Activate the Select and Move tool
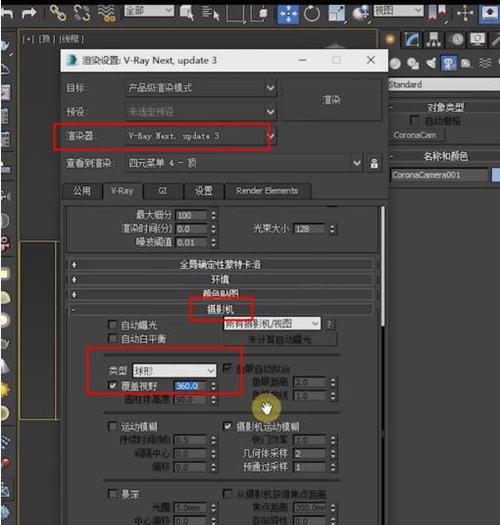This screenshot has height=525, width=500. 288,14
